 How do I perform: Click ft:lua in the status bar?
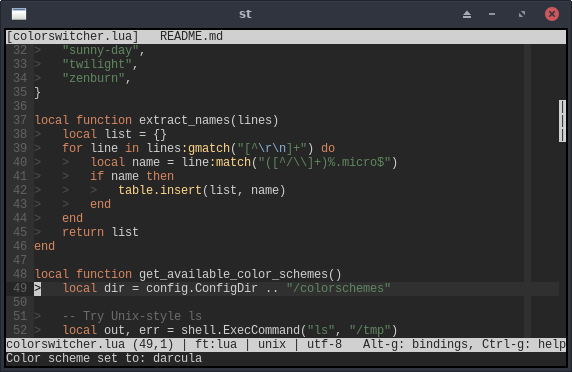[216, 344]
